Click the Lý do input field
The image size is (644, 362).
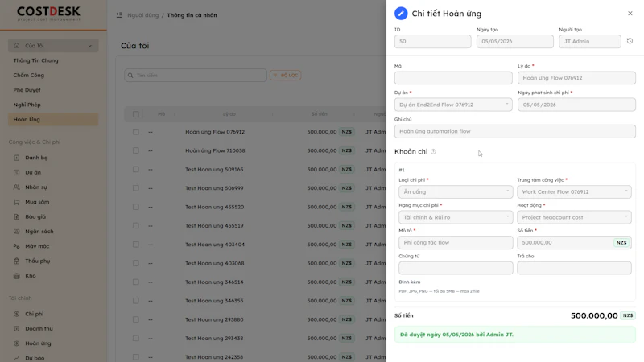point(576,78)
